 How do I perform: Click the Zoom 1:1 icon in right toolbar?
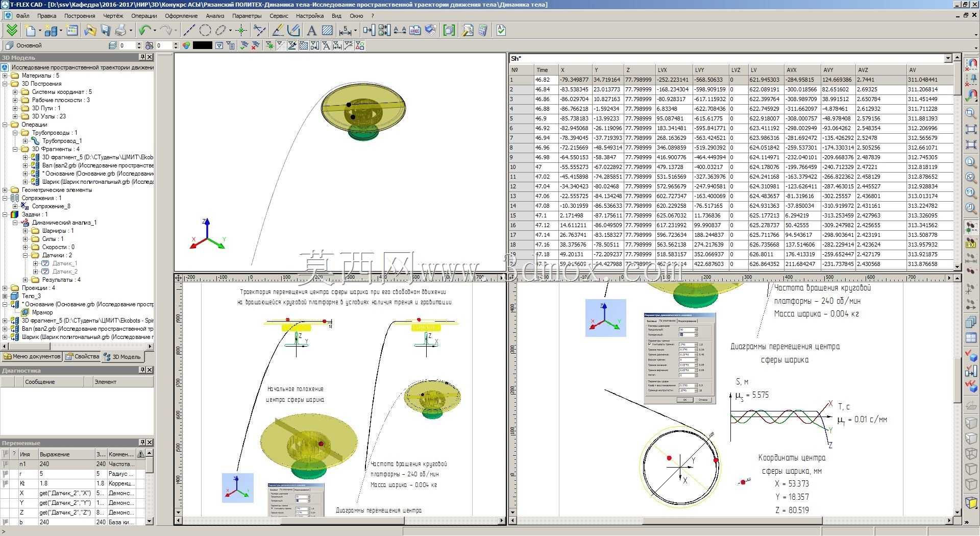click(971, 193)
